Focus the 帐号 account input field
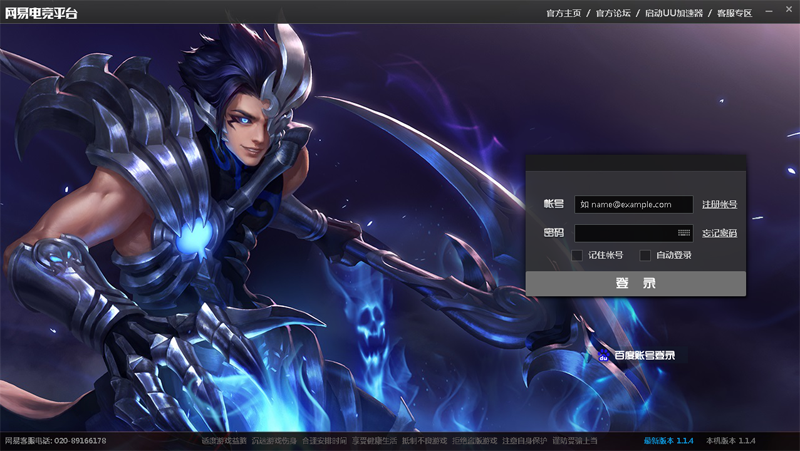 point(634,204)
